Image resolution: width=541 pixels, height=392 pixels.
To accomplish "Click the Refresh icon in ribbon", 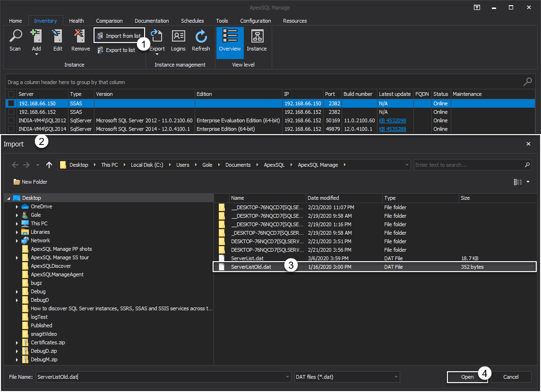I will [201, 36].
